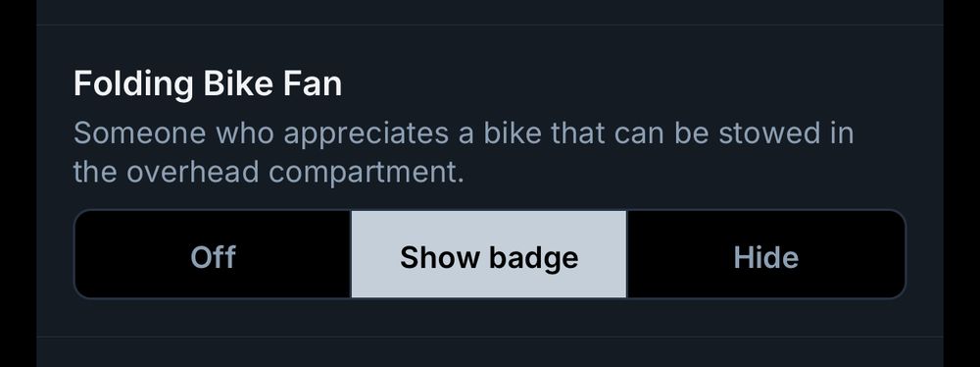This screenshot has width=980, height=367.
Task: Select the Off option
Action: (x=213, y=254)
